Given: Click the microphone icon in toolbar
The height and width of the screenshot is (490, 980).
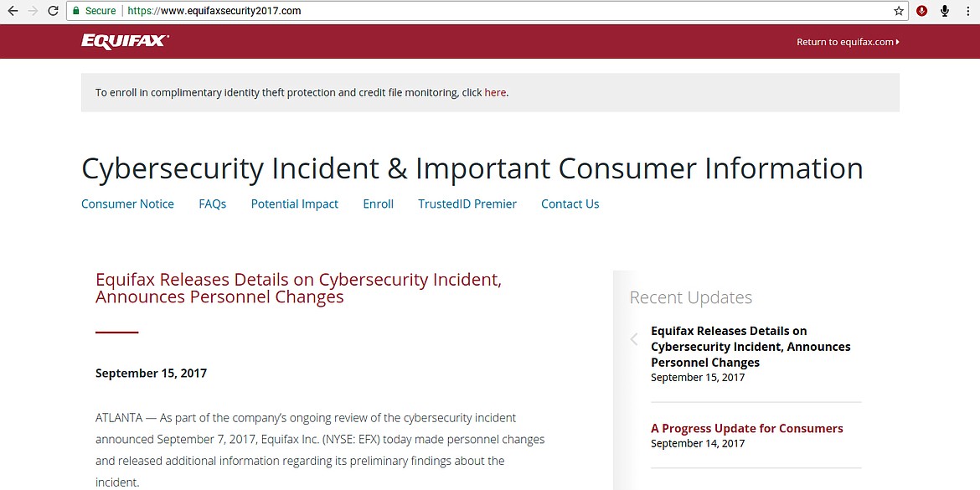Looking at the screenshot, I should pos(945,11).
